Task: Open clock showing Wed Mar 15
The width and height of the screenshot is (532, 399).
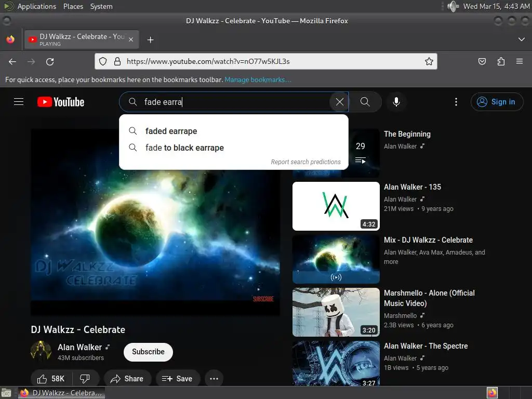Action: [x=496, y=6]
